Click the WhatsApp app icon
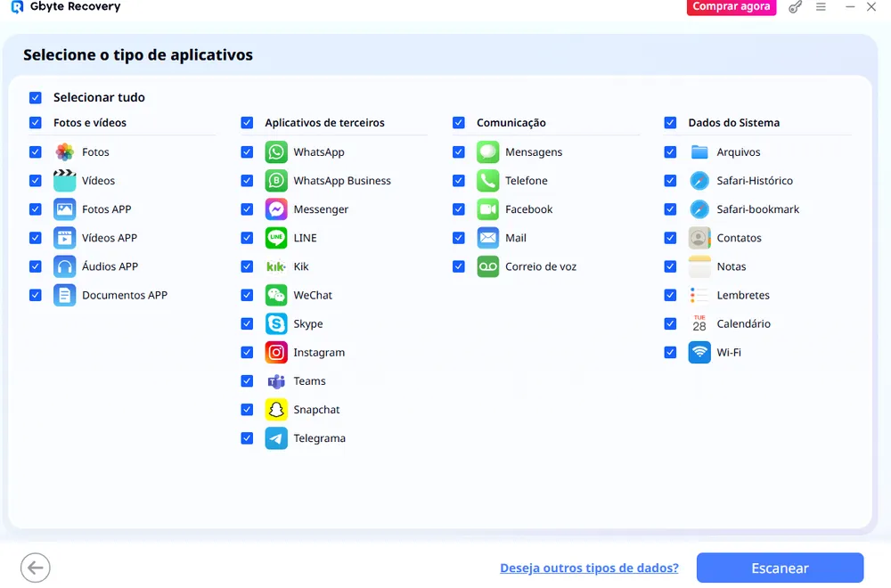This screenshot has width=891, height=588. 276,152
